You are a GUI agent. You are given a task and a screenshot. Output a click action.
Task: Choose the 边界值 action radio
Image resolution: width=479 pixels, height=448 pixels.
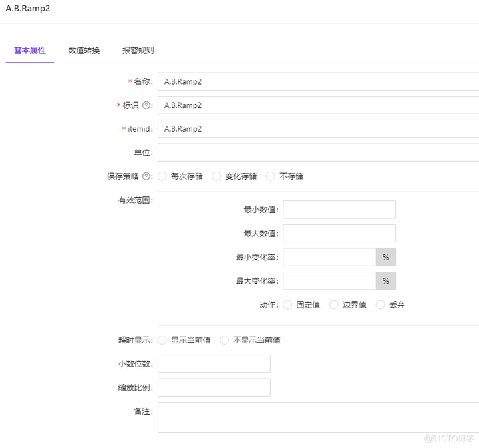(334, 305)
